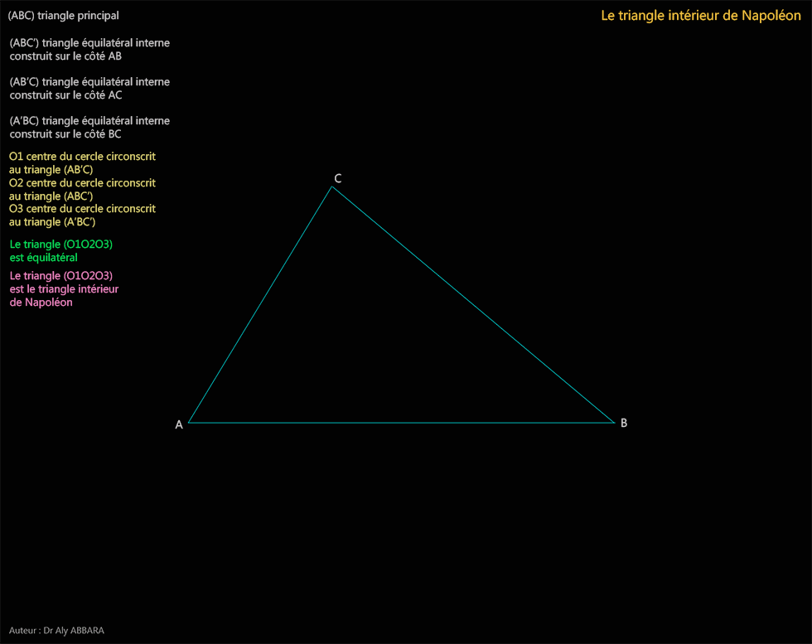
Task: Click the "(A'BC)" legend entry for side BC
Action: point(89,120)
